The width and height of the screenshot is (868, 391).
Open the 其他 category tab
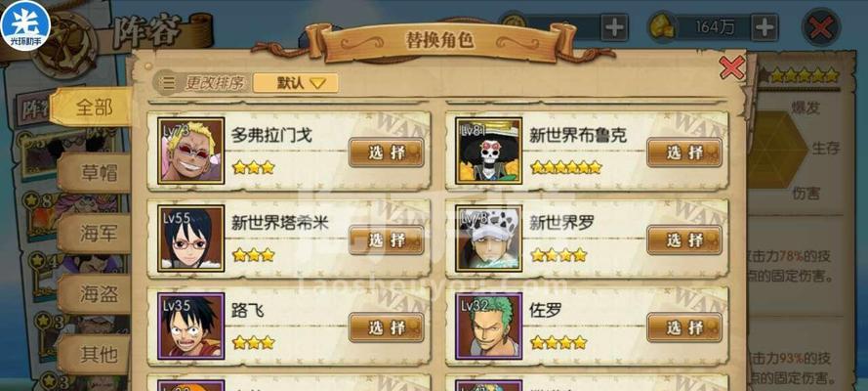tap(98, 353)
